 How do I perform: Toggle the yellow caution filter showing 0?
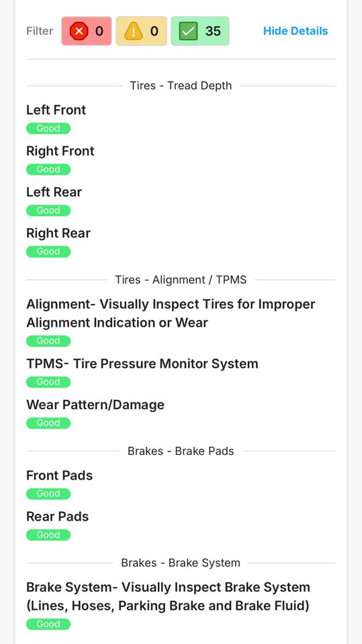click(142, 31)
